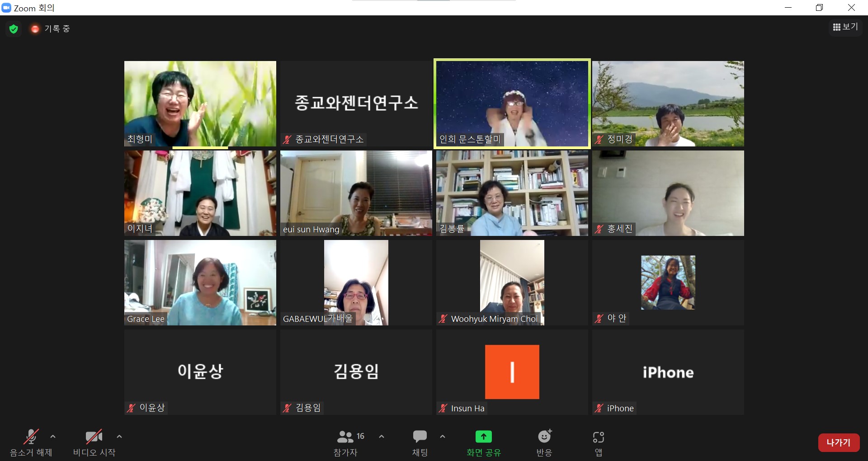Close the Zoom 회의 window
868x461 pixels.
click(x=851, y=8)
